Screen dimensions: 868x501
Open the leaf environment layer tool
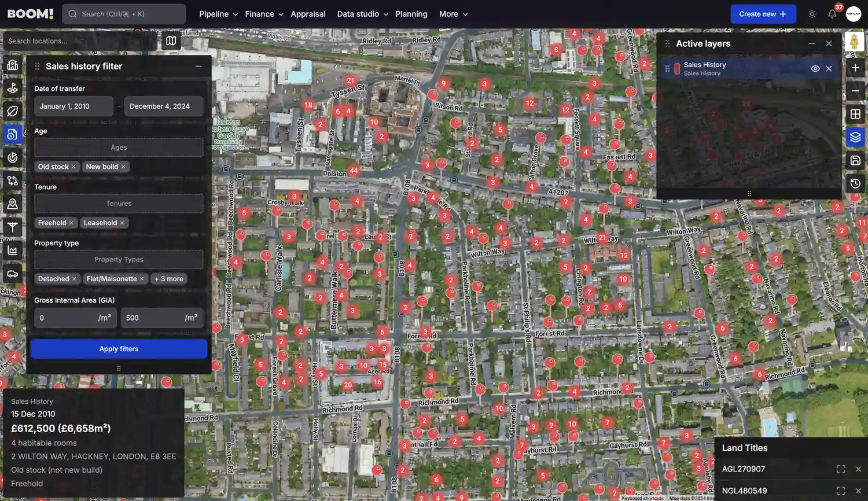pyautogui.click(x=13, y=111)
